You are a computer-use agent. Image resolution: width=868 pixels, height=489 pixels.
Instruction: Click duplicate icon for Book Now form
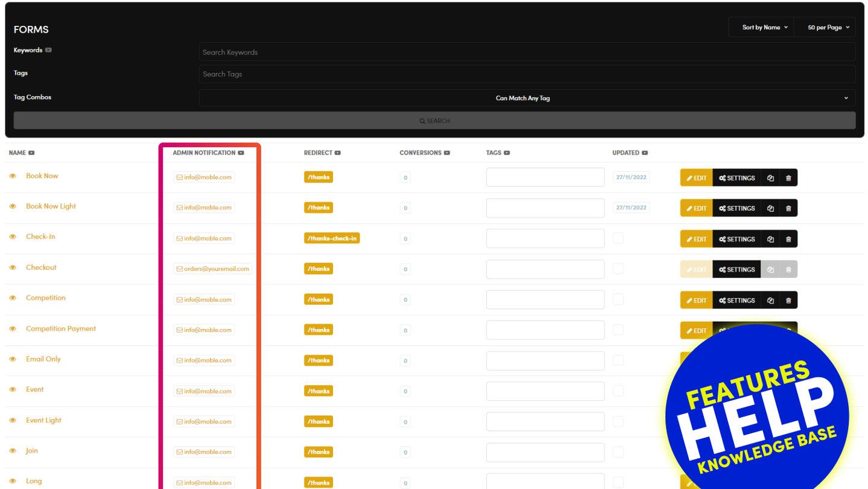(x=770, y=178)
